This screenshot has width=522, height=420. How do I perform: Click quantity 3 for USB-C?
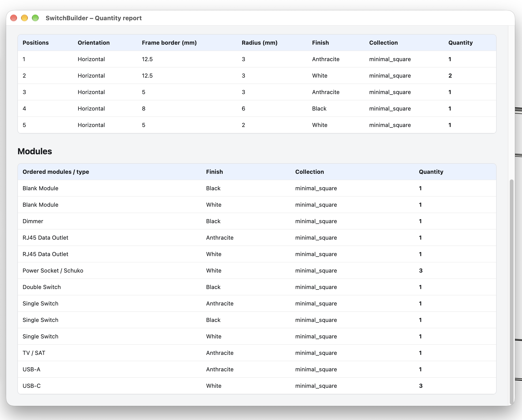pyautogui.click(x=421, y=386)
